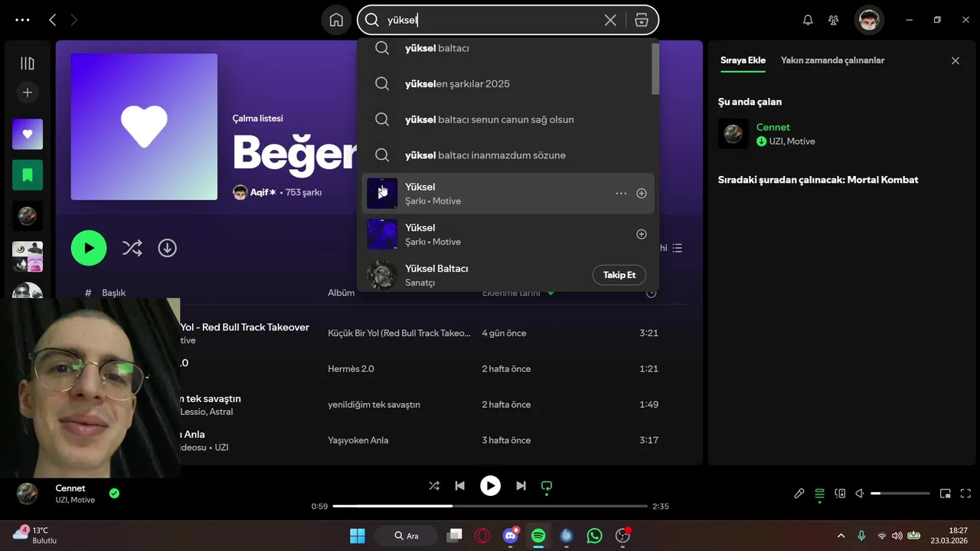Screen dimensions: 980x551
Task: Open Opera browser from the taskbar
Action: (482, 536)
